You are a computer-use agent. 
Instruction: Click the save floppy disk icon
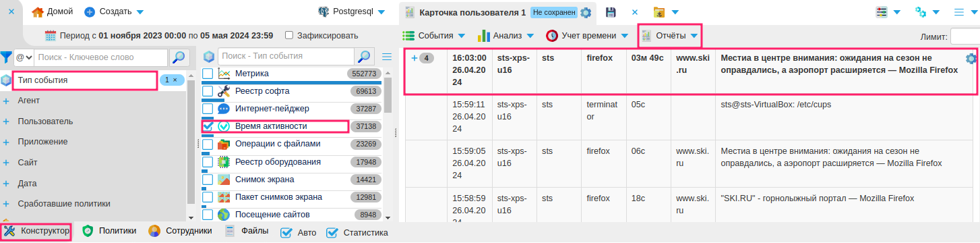(611, 12)
